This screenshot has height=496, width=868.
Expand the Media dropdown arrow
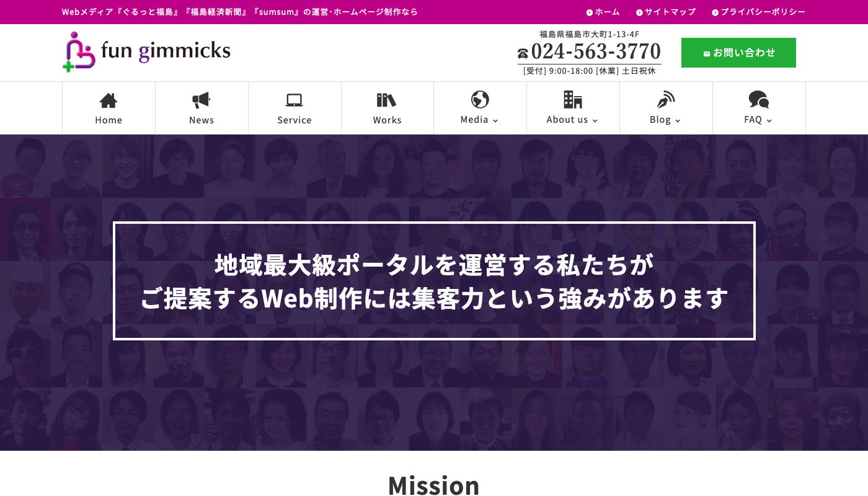point(495,121)
